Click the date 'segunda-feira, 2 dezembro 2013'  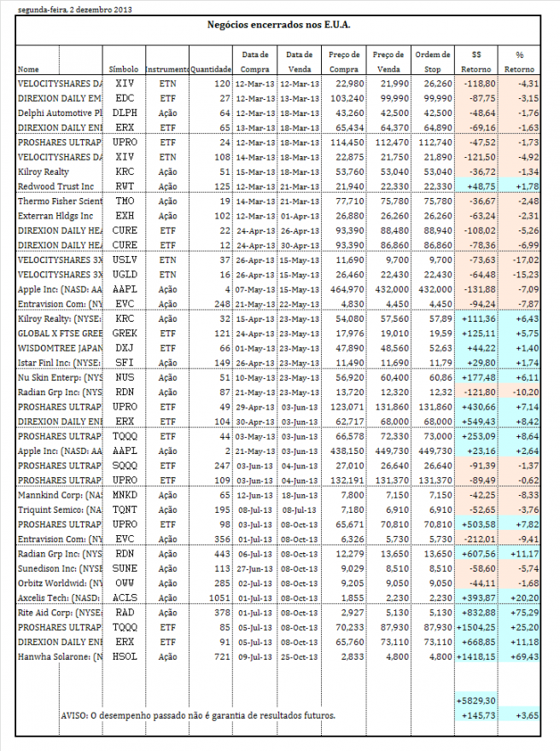(x=75, y=9)
